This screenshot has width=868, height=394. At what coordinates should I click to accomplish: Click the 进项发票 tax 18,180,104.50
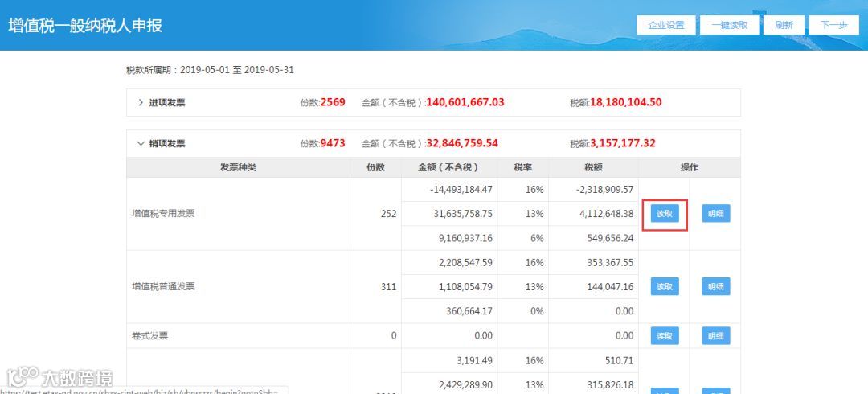tap(625, 102)
